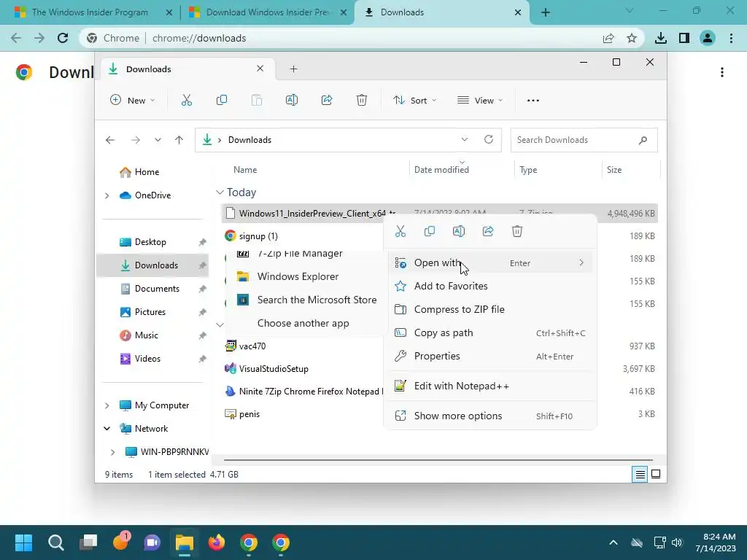Open Chrome three-dot menu
747x560 pixels.
pos(731,38)
